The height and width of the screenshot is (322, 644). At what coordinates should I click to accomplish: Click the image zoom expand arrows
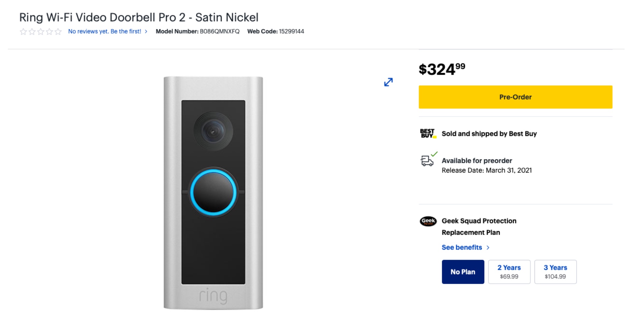(x=388, y=82)
